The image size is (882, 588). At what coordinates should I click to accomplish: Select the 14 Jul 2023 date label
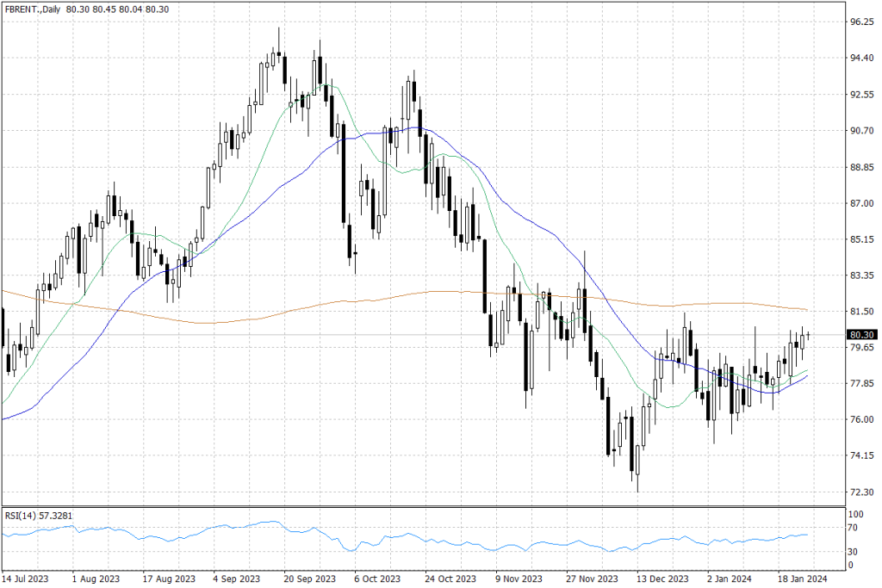(x=26, y=579)
